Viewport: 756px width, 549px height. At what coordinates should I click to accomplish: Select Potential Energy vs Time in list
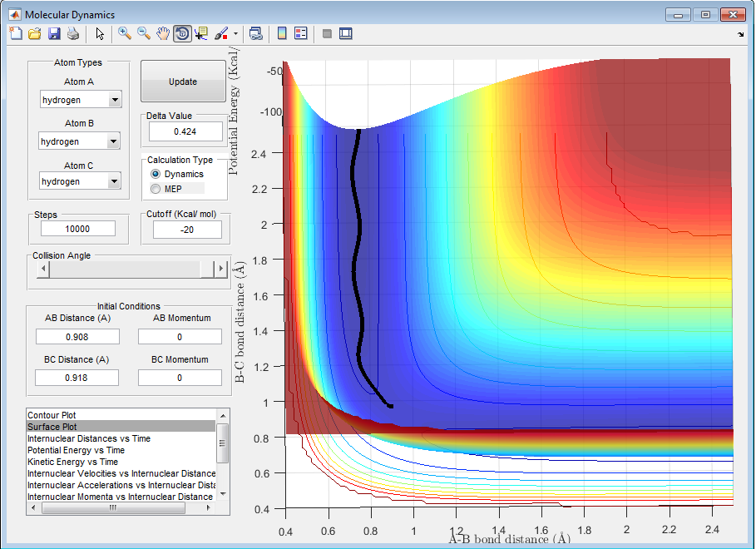tap(76, 450)
